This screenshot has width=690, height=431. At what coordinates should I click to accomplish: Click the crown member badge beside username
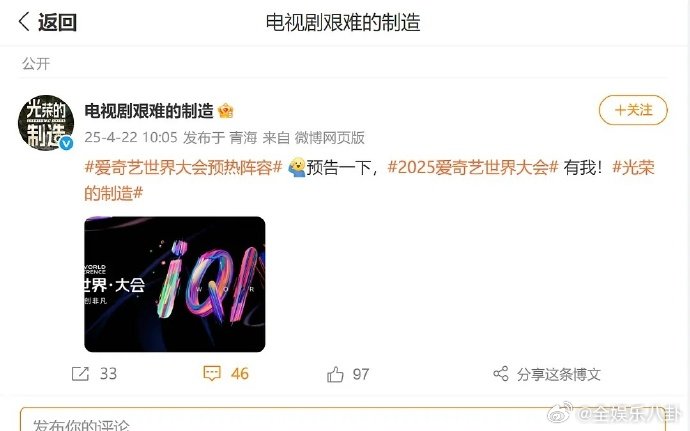[225, 111]
